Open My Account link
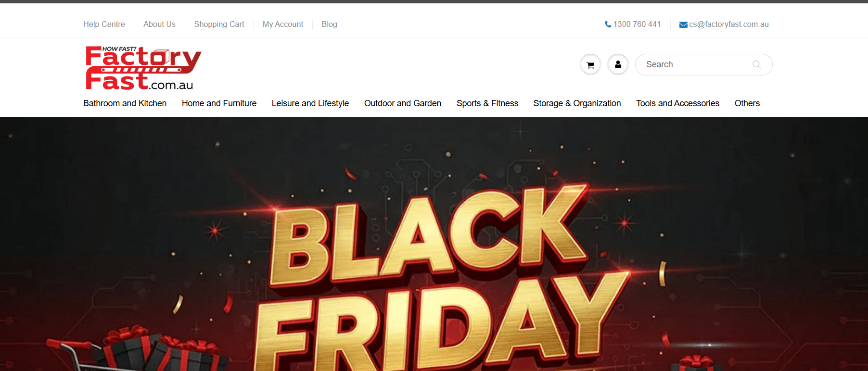Image resolution: width=868 pixels, height=371 pixels. point(283,24)
